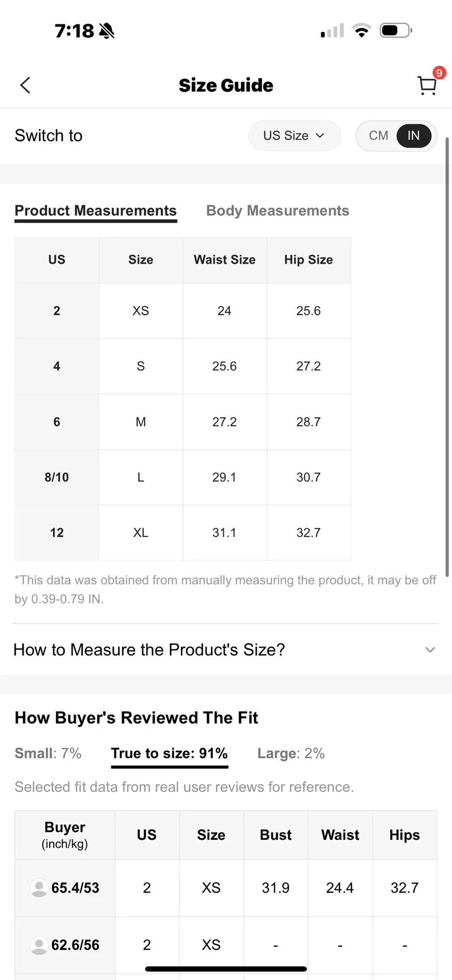Tap the silent mode bell icon

click(x=106, y=31)
